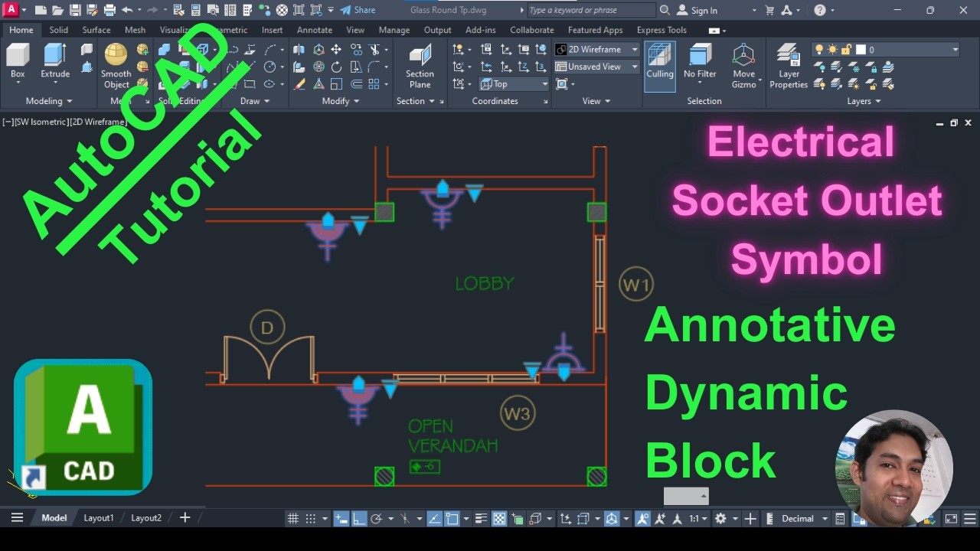The image size is (980, 551).
Task: Open the Unsaved View dropdown
Action: click(597, 67)
